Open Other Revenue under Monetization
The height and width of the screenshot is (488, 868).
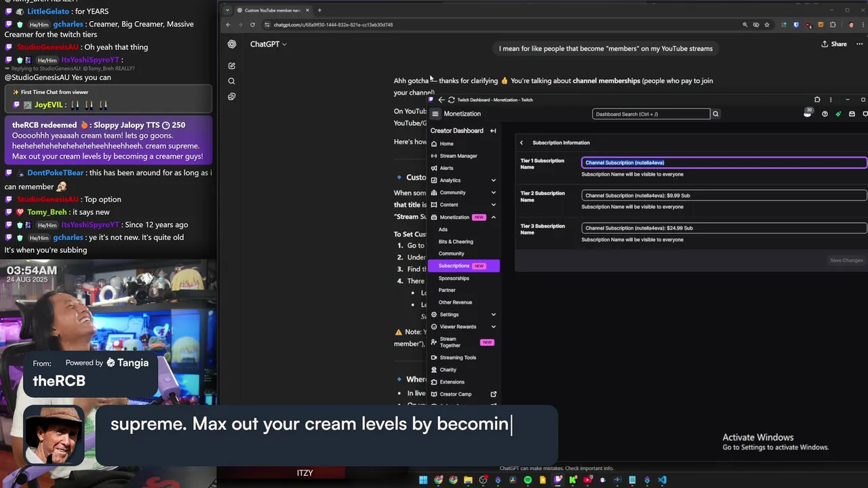pyautogui.click(x=455, y=302)
